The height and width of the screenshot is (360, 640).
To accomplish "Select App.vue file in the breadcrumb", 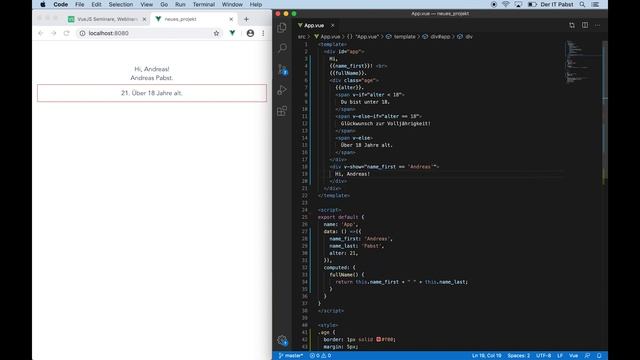I will tap(327, 37).
